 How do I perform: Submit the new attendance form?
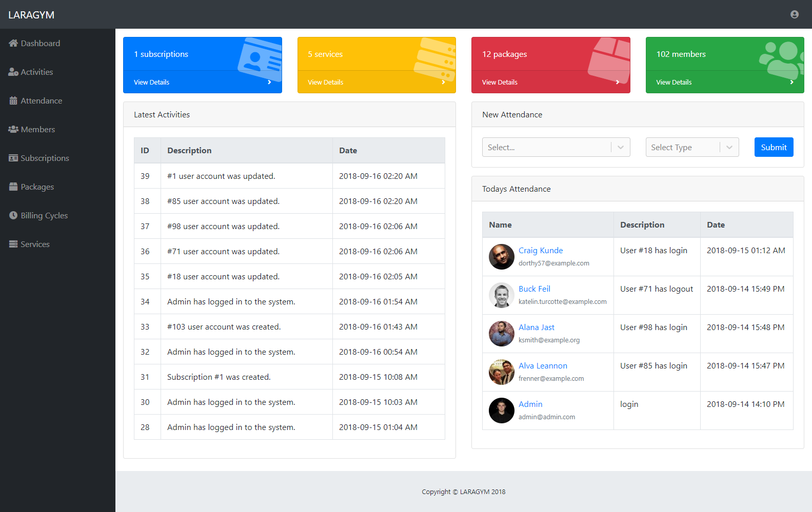774,147
